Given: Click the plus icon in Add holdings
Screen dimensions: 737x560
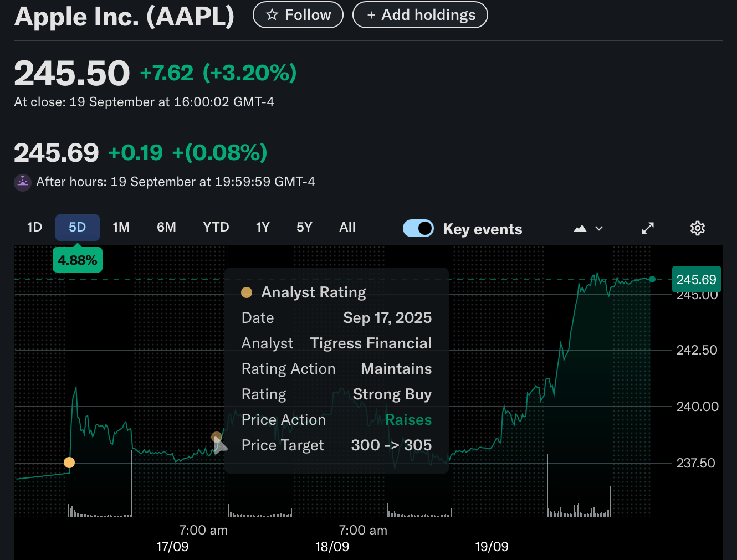Looking at the screenshot, I should click(371, 15).
